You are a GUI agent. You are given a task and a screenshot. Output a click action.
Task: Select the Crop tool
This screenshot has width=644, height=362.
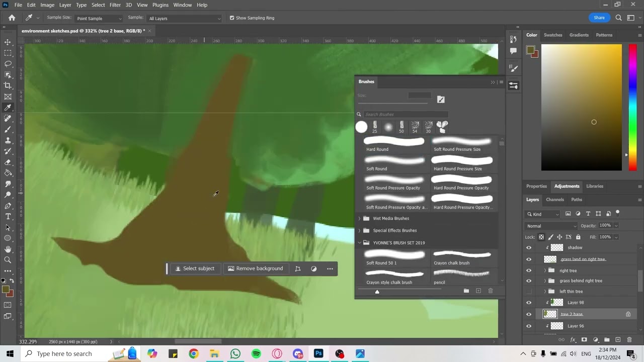pos(8,85)
